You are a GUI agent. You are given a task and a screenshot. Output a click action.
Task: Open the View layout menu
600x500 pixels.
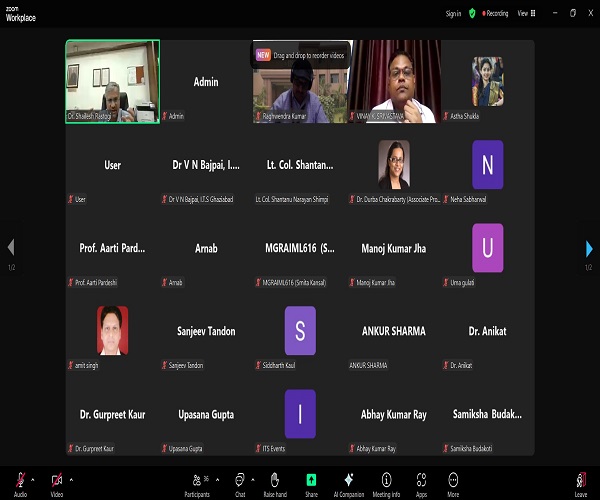(527, 13)
